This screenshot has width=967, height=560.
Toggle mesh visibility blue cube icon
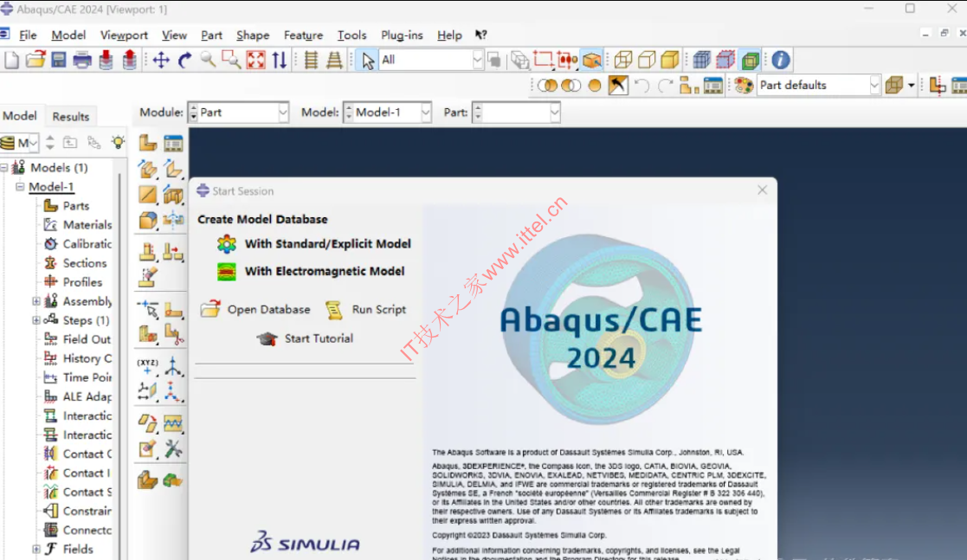click(702, 60)
